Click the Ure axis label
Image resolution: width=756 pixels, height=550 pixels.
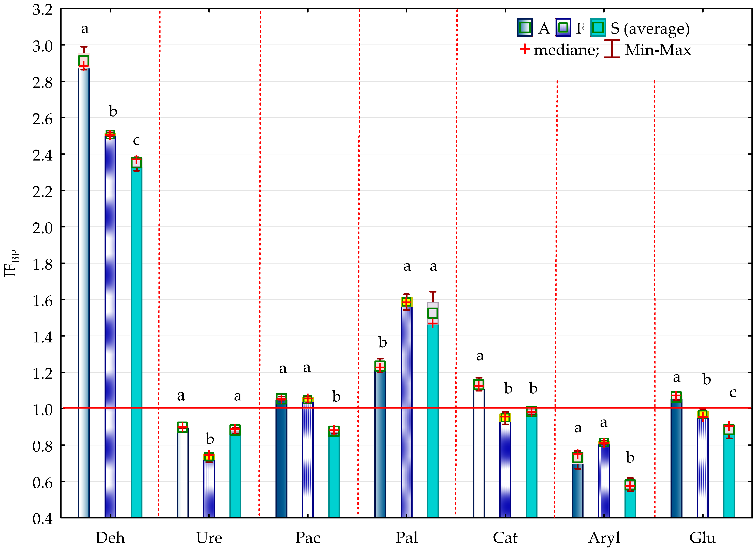coord(209,537)
